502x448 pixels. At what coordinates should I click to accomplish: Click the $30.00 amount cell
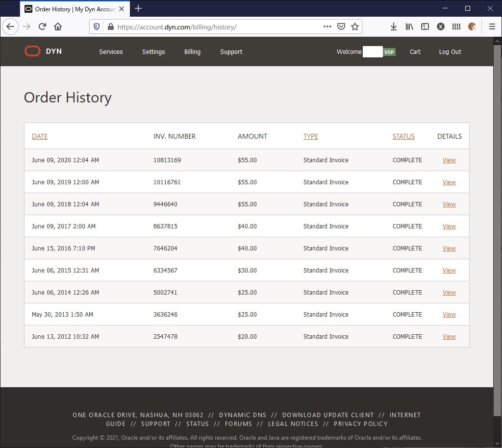[x=247, y=271]
